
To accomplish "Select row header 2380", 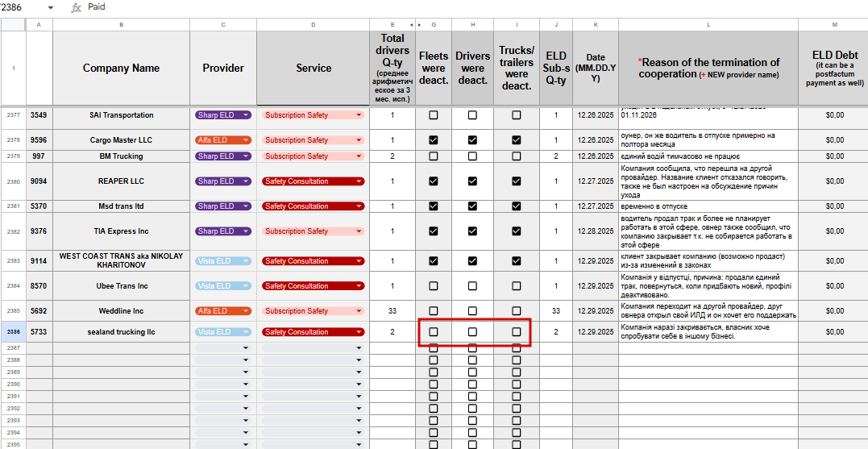I will point(13,181).
